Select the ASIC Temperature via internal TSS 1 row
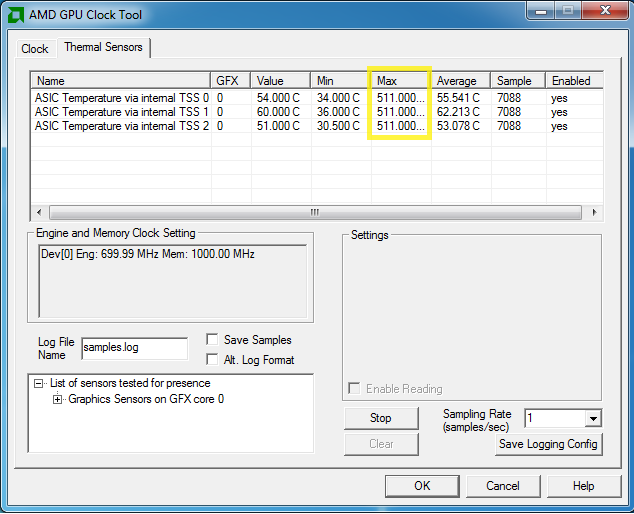Image resolution: width=634 pixels, height=514 pixels. click(x=317, y=112)
